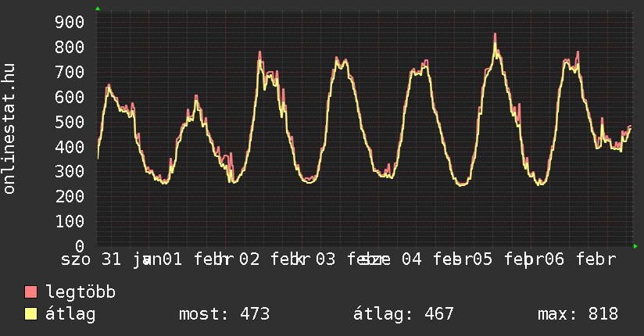The height and width of the screenshot is (336, 644).
Task: Select the átlag legend label text
Action: [x=71, y=314]
